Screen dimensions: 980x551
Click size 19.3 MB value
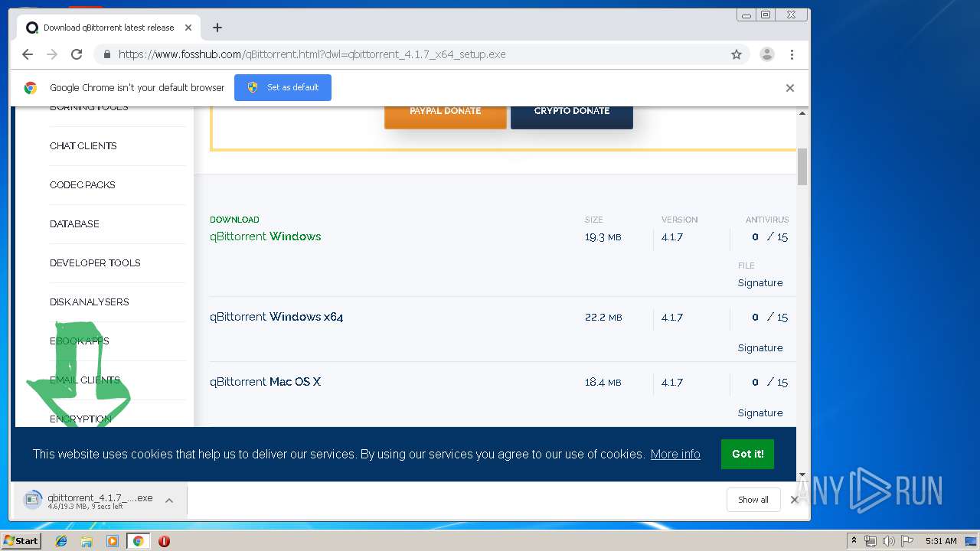(x=603, y=236)
